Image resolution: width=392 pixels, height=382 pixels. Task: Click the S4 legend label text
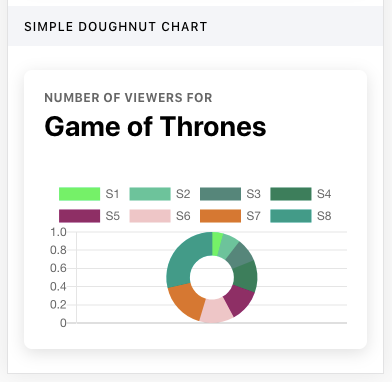click(324, 194)
